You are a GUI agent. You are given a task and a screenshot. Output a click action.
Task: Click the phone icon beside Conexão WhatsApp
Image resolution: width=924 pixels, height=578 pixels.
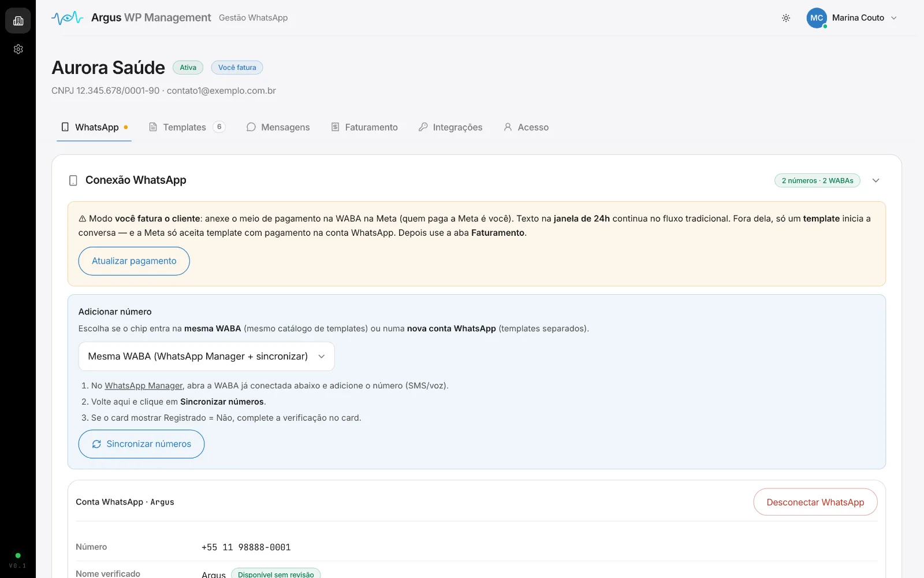point(73,180)
